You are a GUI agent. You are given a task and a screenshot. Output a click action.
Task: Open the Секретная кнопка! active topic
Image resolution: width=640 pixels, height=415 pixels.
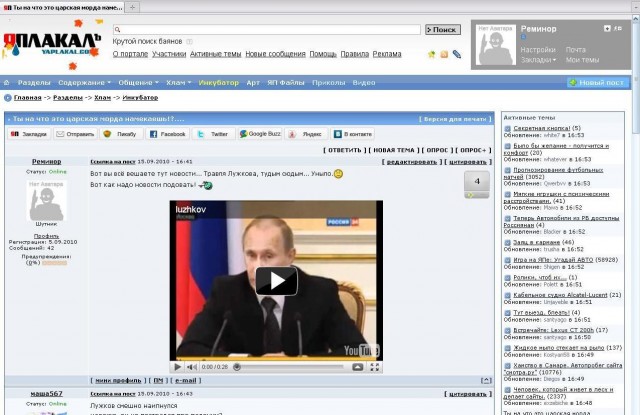[x=542, y=128]
